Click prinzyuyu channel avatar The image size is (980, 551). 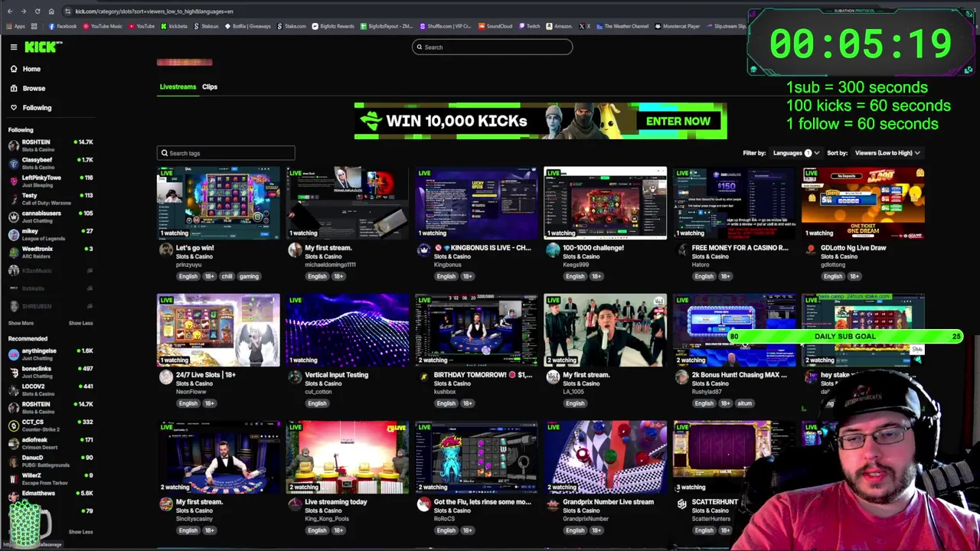point(165,249)
